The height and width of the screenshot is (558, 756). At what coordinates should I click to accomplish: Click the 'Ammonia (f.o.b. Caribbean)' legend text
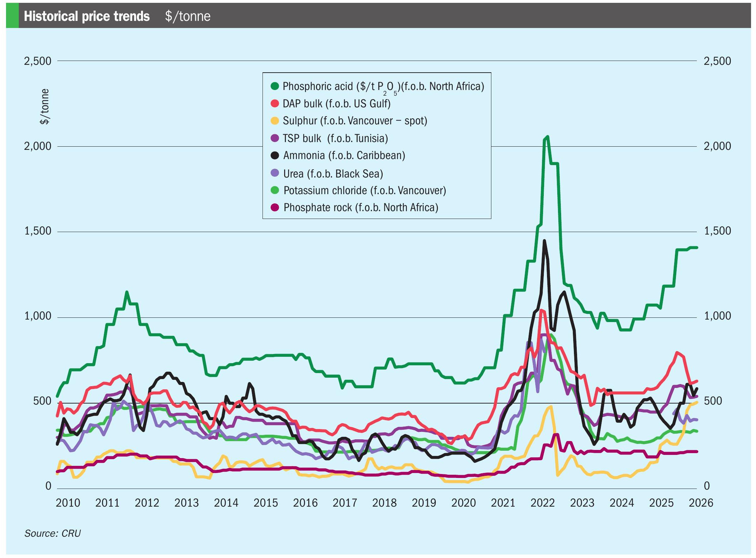tap(344, 156)
